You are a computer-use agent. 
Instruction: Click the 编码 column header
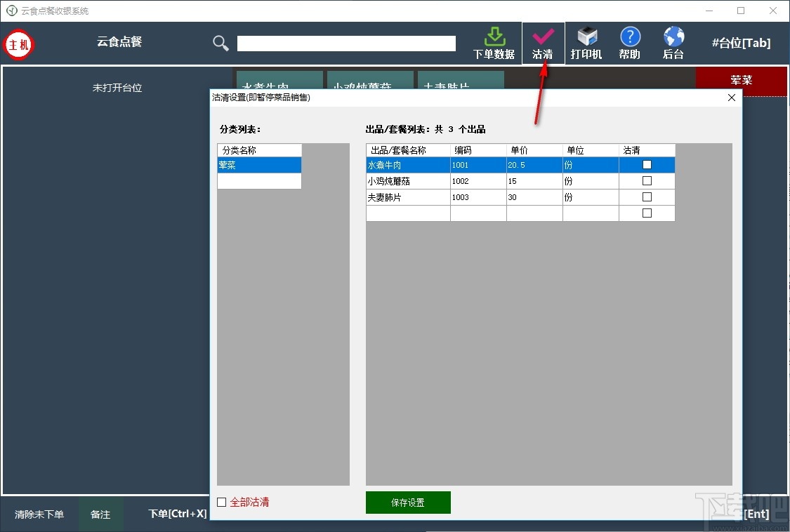(x=478, y=150)
